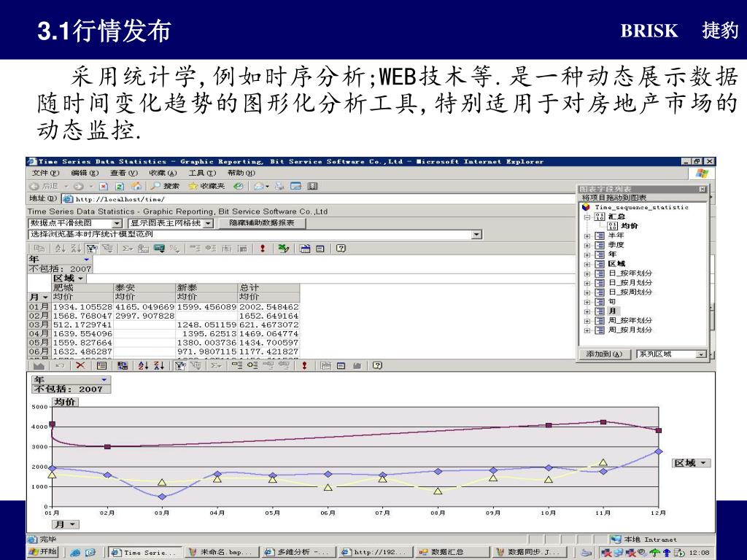Expand the 半年 node in field list

(587, 236)
